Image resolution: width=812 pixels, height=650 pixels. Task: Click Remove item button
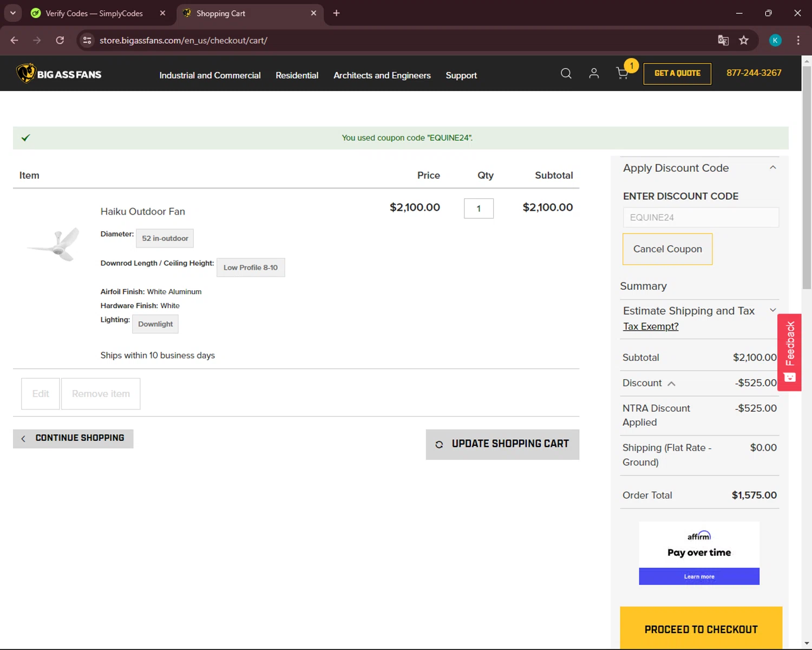101,394
